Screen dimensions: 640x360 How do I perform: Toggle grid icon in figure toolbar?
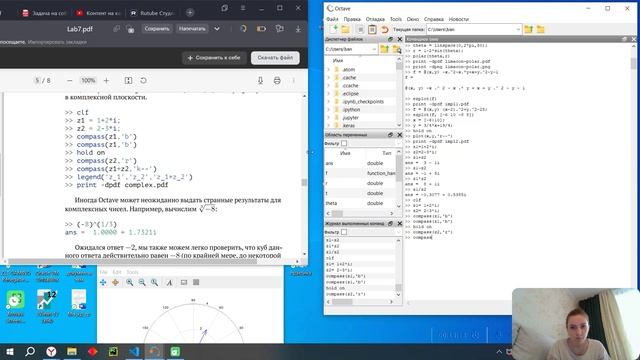point(196,282)
